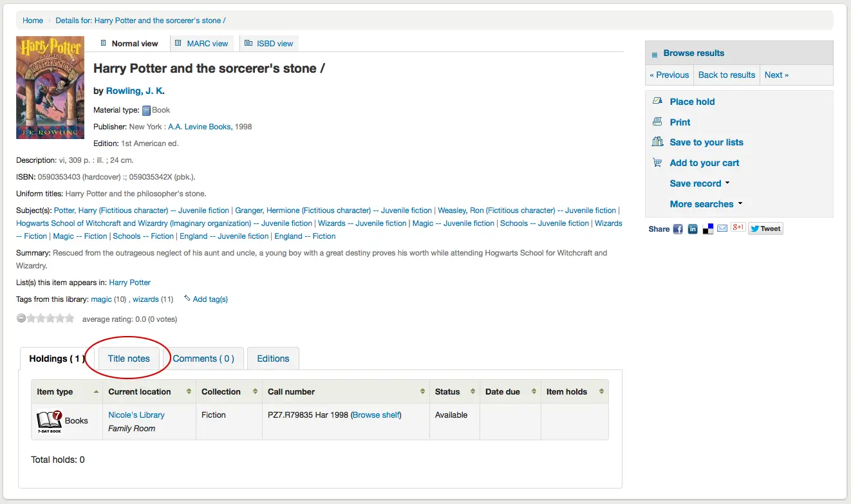
Task: Click the breadcrumb Details for Harry Potter
Action: (140, 21)
